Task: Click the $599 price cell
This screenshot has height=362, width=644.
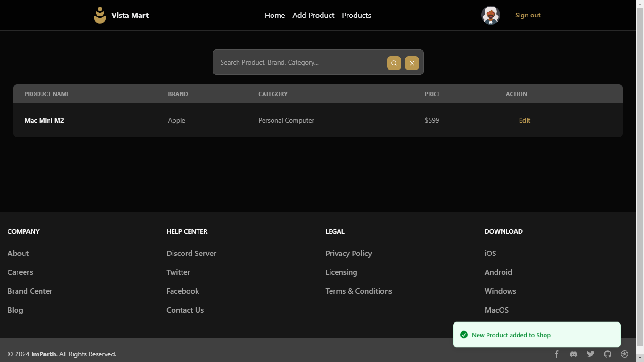Action: pos(432,120)
